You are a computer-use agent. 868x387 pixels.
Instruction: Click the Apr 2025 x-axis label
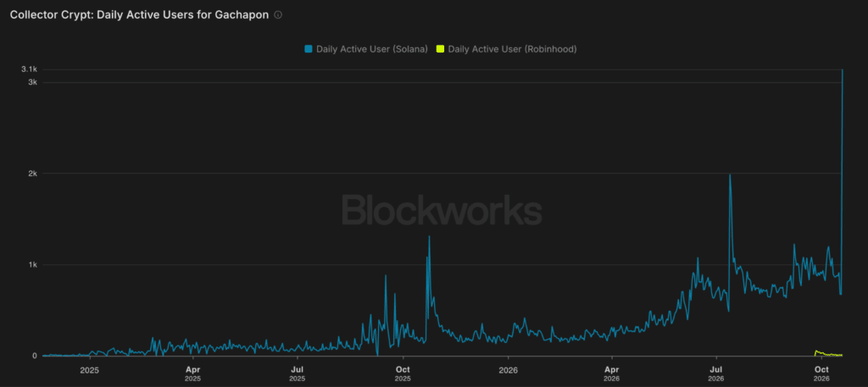point(192,372)
